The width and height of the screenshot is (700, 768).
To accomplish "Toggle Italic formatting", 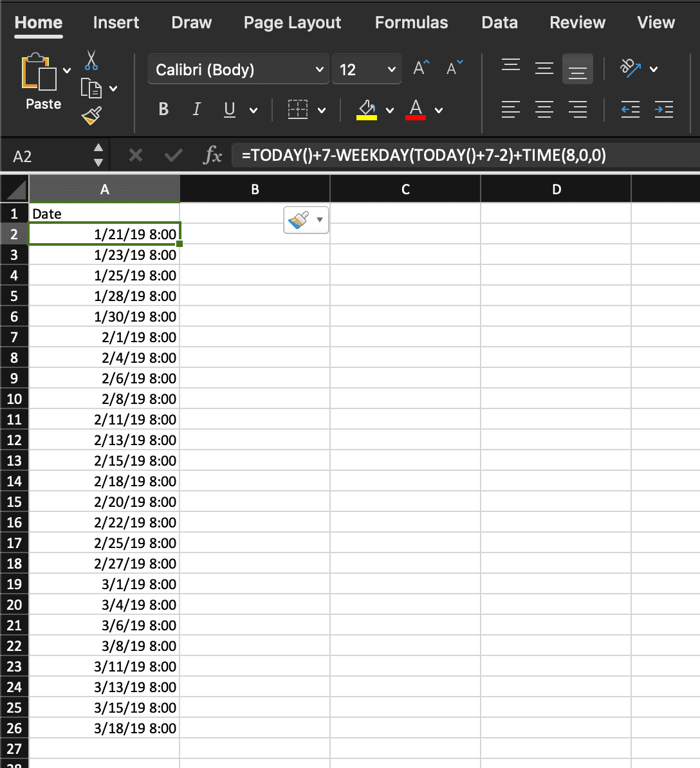I will coord(196,109).
